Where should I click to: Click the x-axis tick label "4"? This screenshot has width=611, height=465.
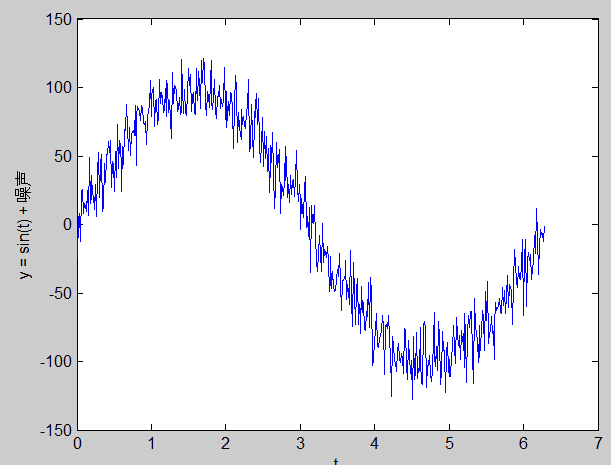[x=374, y=444]
